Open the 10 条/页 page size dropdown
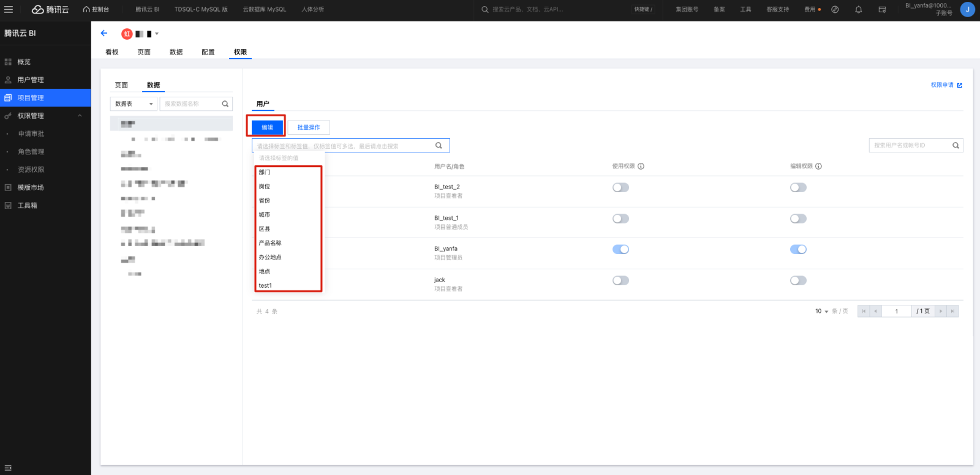The width and height of the screenshot is (980, 475). click(821, 311)
